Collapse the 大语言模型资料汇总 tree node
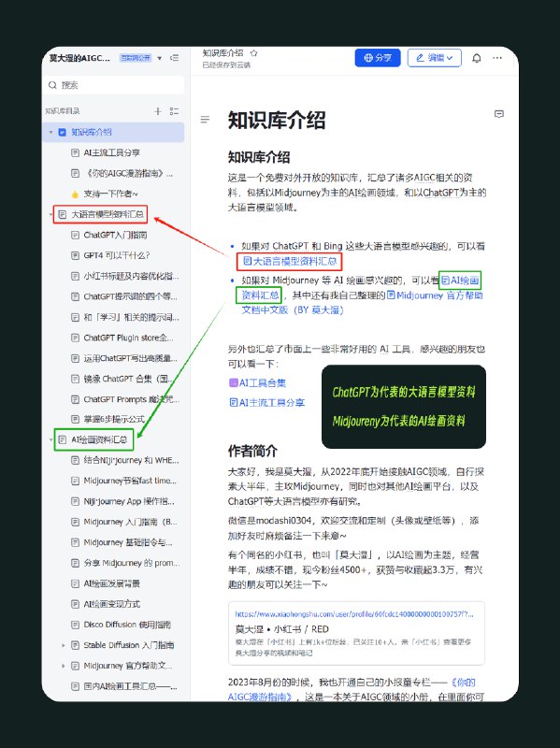The width and height of the screenshot is (560, 748). coord(50,215)
